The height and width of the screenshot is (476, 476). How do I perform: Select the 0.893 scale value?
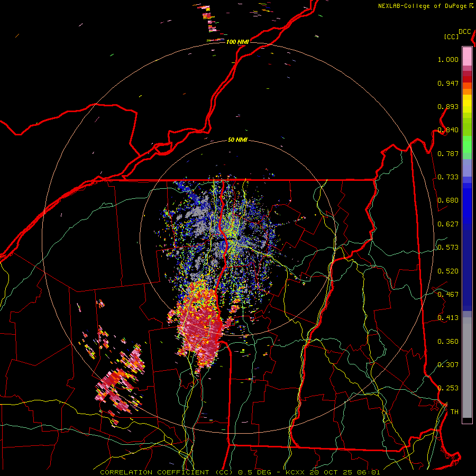pos(448,106)
